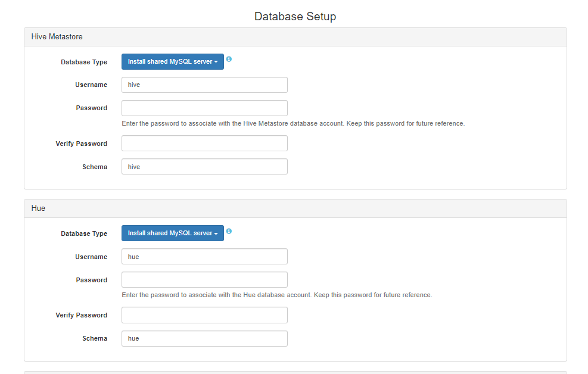Click the Hive Metastore Password input
This screenshot has height=374, width=588.
[204, 108]
